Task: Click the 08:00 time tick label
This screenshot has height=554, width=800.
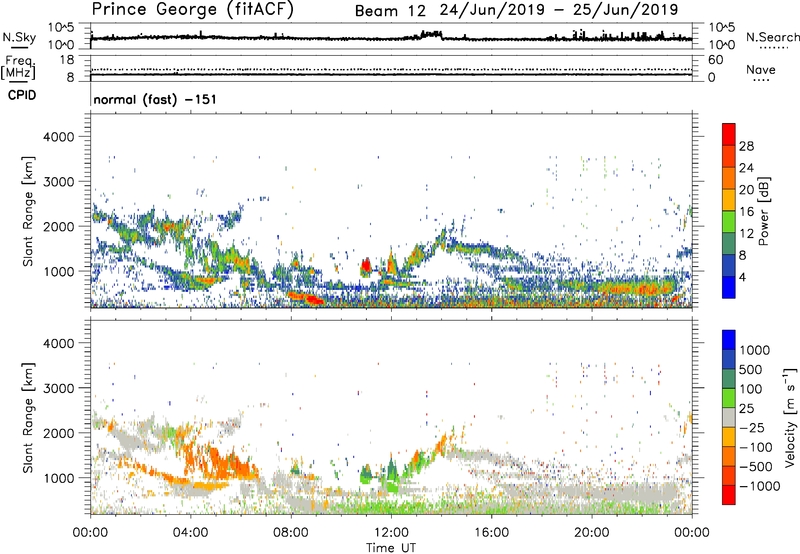Action: tap(291, 533)
